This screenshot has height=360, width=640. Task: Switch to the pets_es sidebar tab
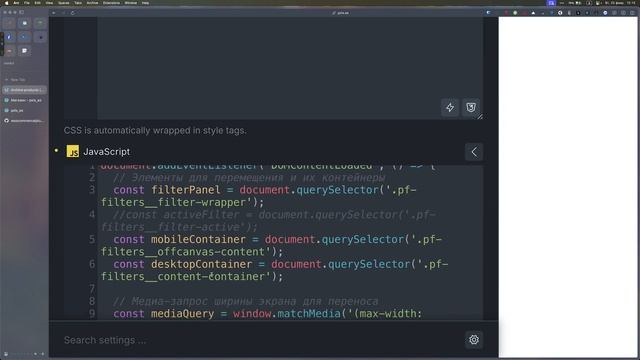(24, 111)
